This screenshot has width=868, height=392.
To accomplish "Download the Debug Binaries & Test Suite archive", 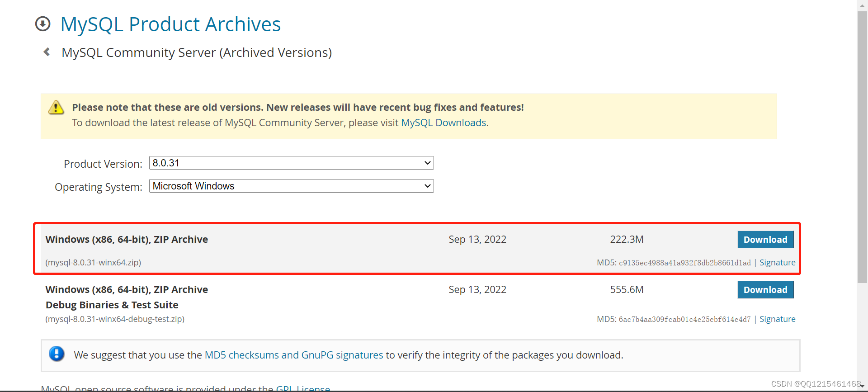I will 765,290.
